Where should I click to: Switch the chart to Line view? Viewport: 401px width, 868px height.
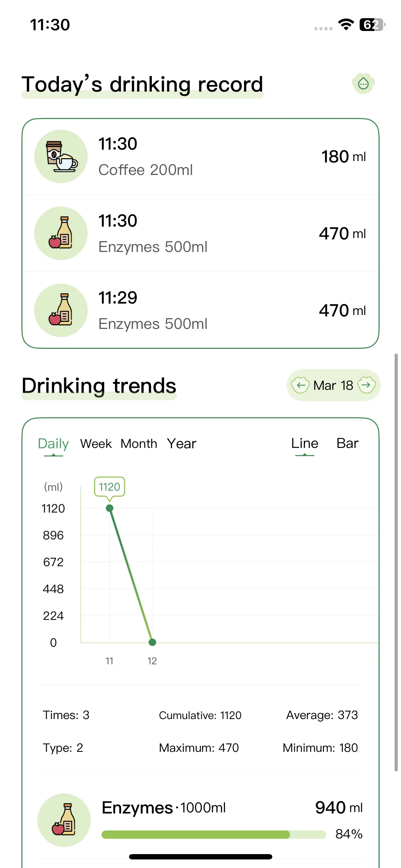(x=305, y=444)
